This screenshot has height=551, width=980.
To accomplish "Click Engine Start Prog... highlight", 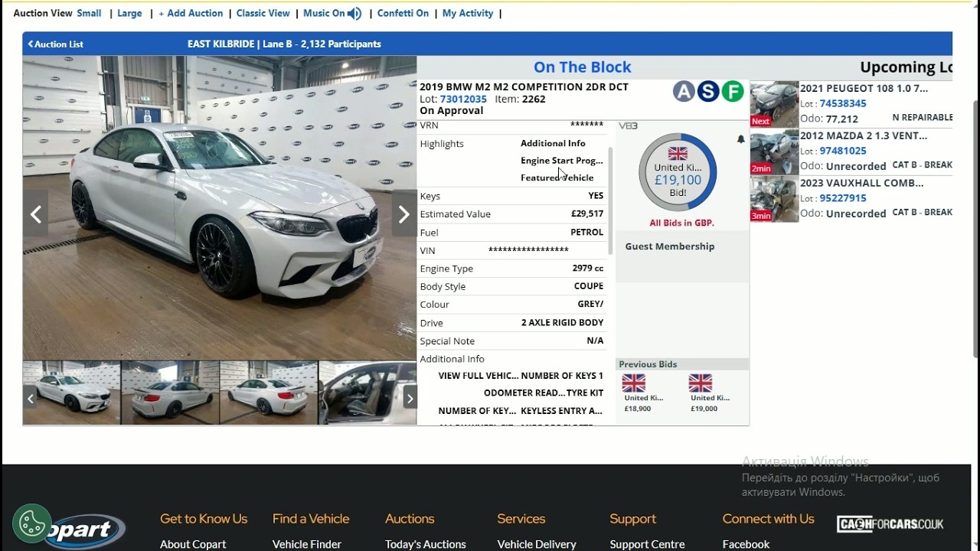I will tap(562, 161).
